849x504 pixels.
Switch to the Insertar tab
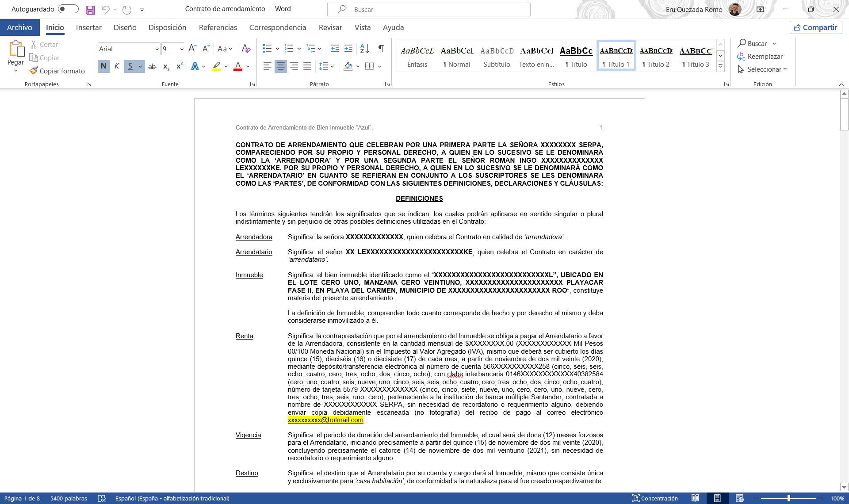[88, 27]
